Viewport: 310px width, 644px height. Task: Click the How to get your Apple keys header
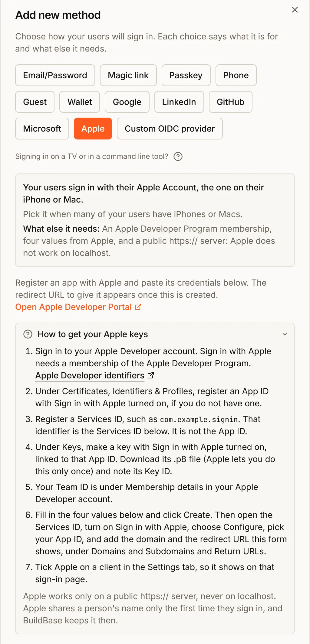tap(155, 334)
